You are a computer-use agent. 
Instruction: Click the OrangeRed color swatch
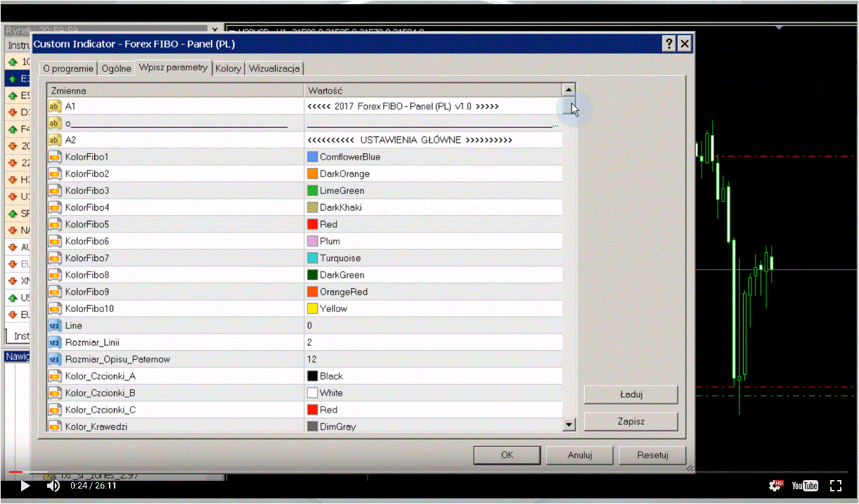pyautogui.click(x=313, y=292)
